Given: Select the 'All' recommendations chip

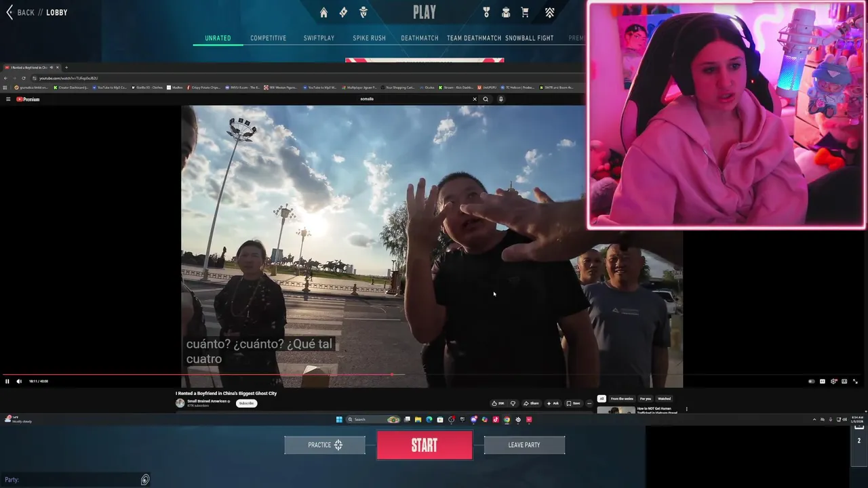Looking at the screenshot, I should [x=601, y=399].
